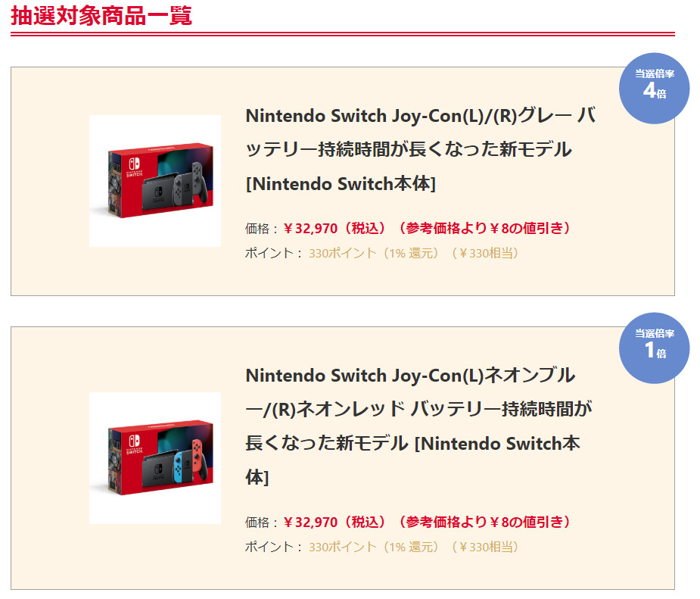Click the ポイント： label in neon model card
Image resolution: width=700 pixels, height=599 pixels.
(x=274, y=547)
